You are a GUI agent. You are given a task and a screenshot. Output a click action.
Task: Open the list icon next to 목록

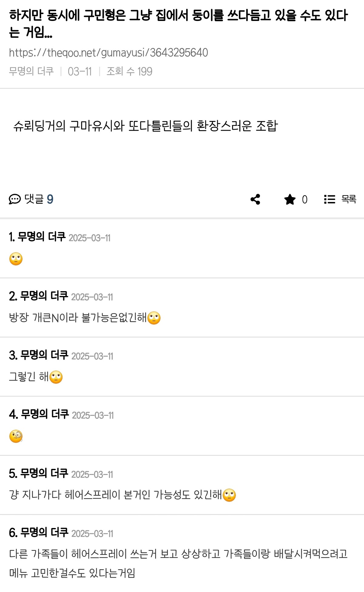pos(329,199)
